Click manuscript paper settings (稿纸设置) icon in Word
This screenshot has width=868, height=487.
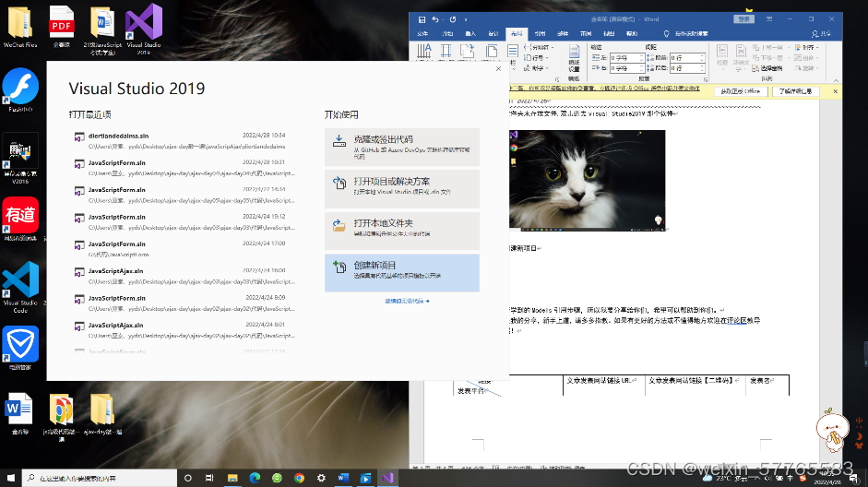(x=574, y=57)
